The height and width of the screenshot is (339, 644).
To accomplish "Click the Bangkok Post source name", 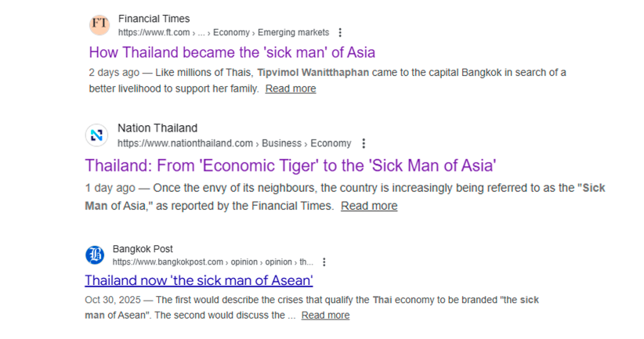I will 143,249.
